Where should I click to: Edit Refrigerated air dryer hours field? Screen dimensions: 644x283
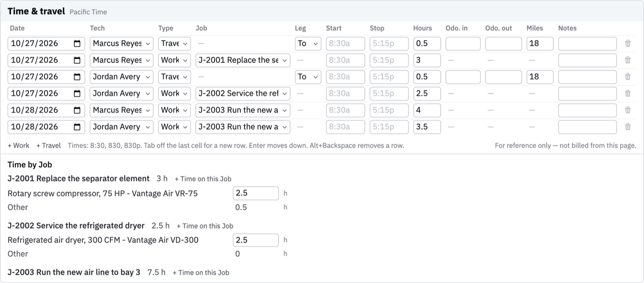coord(256,240)
